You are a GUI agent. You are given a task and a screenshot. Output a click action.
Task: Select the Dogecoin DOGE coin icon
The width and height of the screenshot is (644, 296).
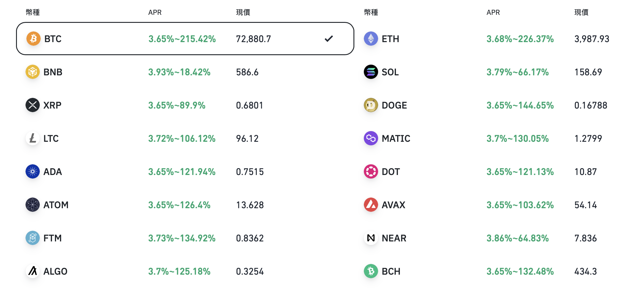point(371,105)
